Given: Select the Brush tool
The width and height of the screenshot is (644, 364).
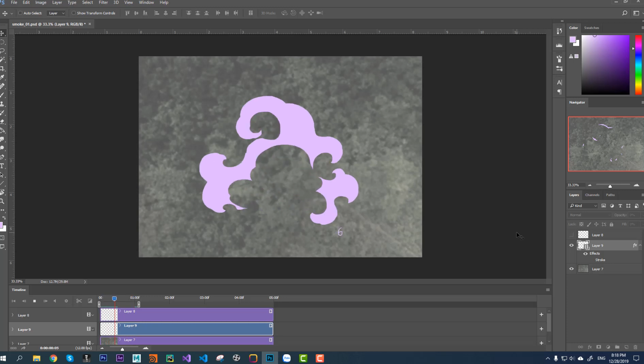Looking at the screenshot, I should (2, 95).
